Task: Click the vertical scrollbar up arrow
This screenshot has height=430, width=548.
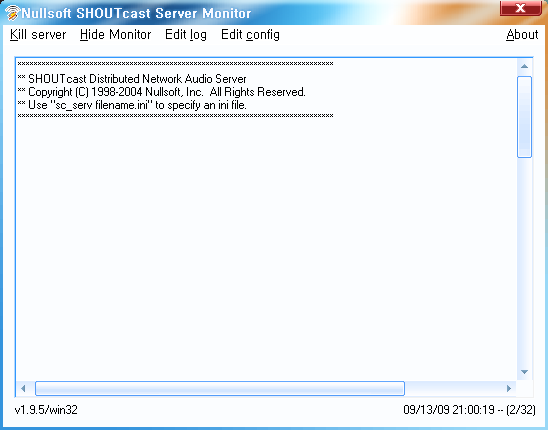Action: pyautogui.click(x=524, y=66)
